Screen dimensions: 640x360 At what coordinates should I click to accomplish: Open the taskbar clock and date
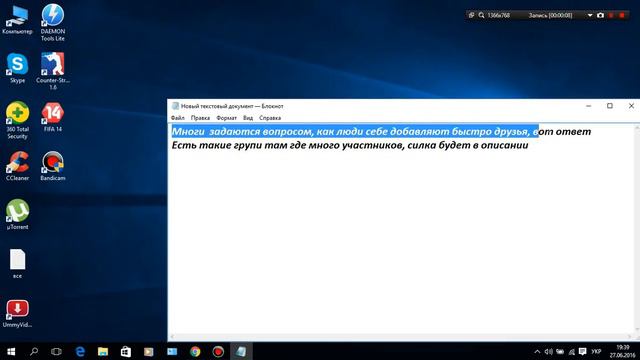622,351
